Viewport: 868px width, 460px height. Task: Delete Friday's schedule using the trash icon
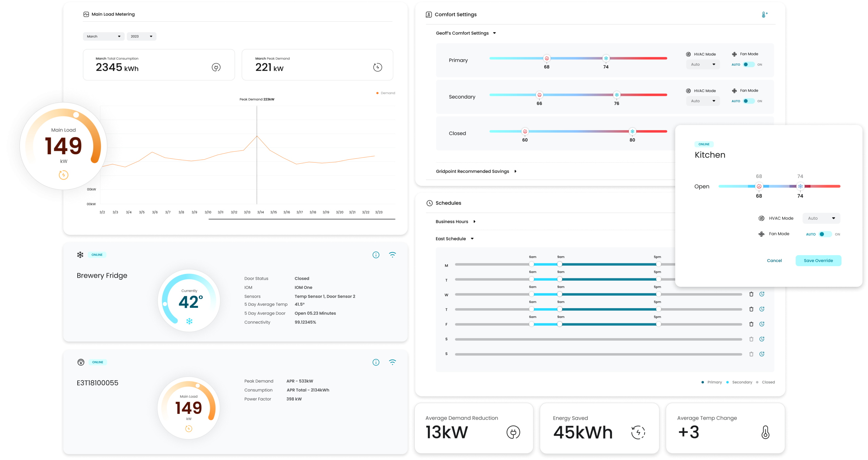coord(751,324)
